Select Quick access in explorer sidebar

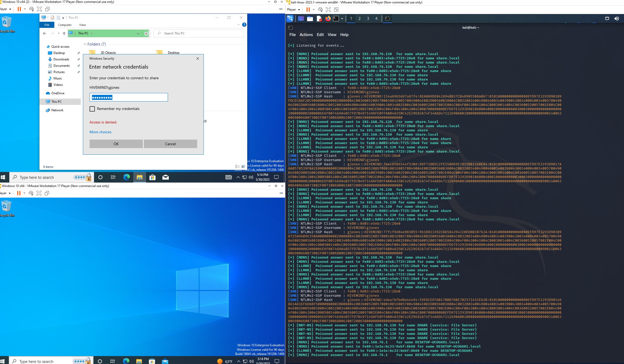click(x=60, y=47)
